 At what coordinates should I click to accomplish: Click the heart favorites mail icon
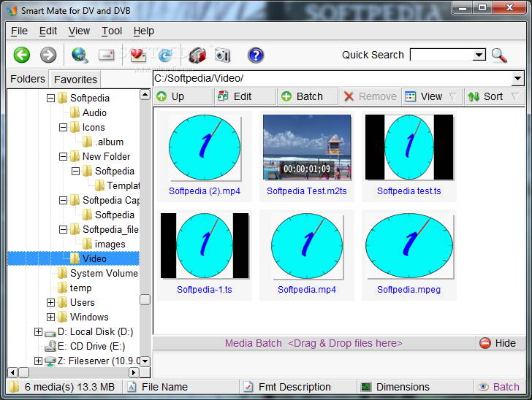tap(138, 55)
